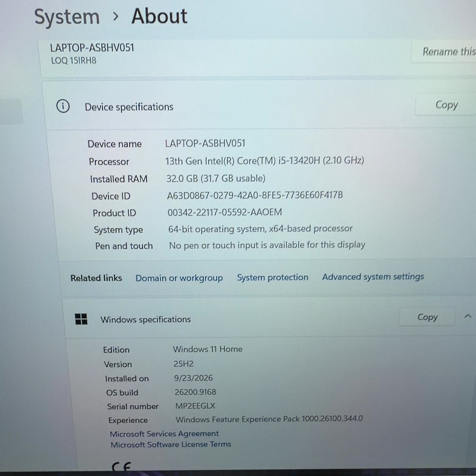Collapse the Windows specifications section chevron
This screenshot has height=476, width=476.
click(x=468, y=317)
